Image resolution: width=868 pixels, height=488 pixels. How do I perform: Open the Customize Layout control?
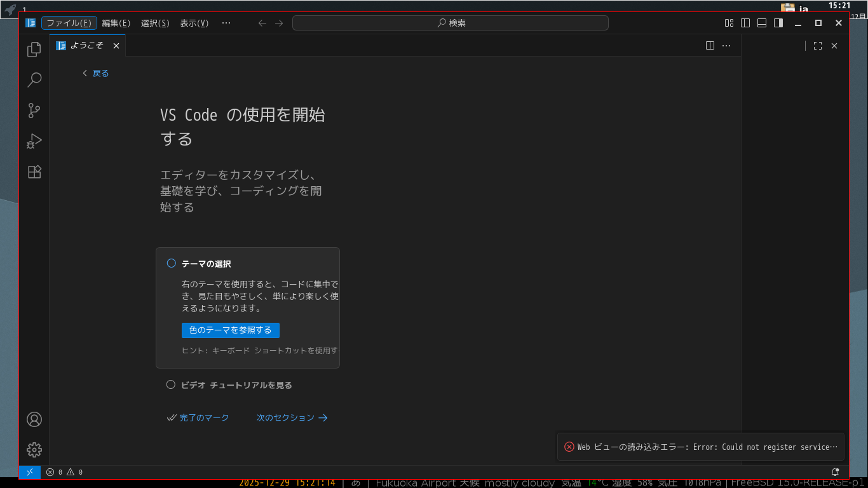729,23
